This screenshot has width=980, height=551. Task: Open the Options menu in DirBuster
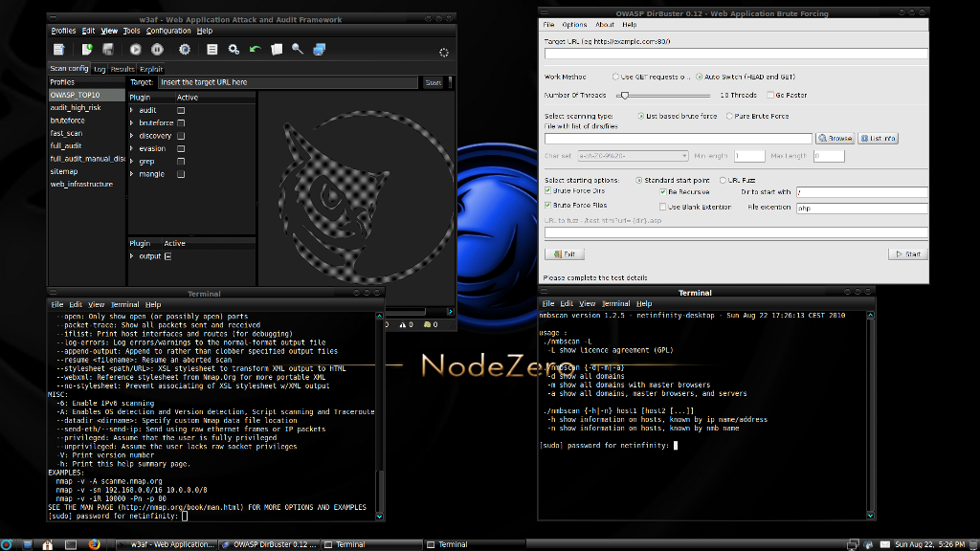click(574, 25)
